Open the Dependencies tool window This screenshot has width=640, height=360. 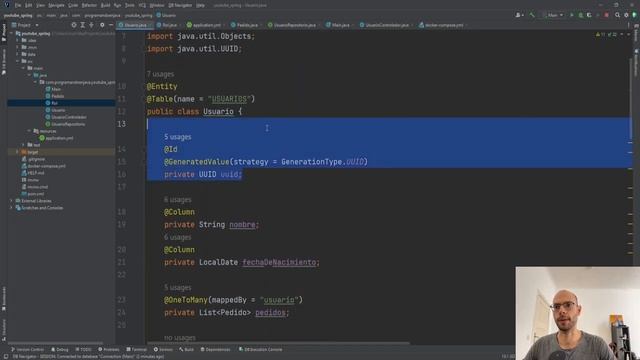click(x=215, y=349)
